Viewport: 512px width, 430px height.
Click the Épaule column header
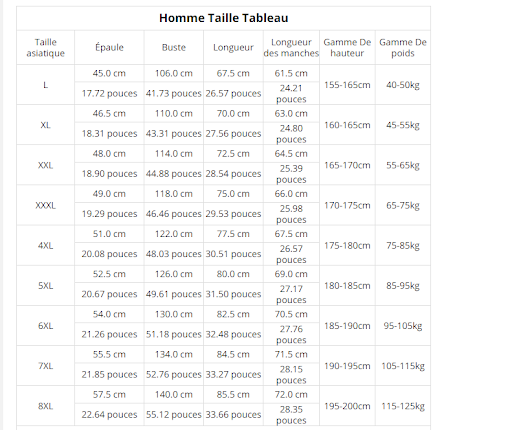[109, 47]
